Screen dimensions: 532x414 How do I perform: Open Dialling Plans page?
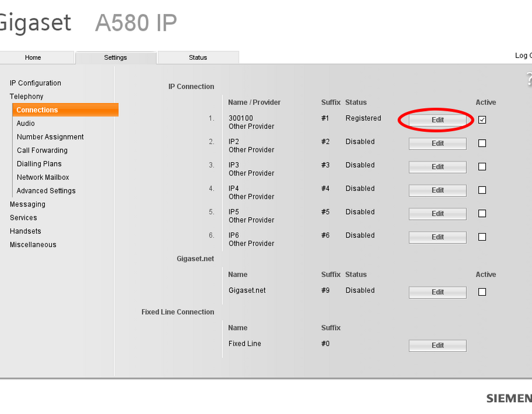(39, 164)
